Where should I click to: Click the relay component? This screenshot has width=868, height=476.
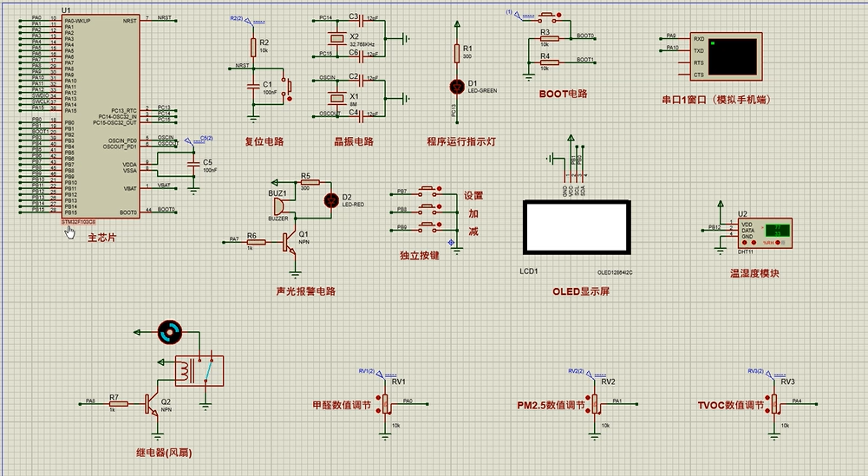click(199, 371)
